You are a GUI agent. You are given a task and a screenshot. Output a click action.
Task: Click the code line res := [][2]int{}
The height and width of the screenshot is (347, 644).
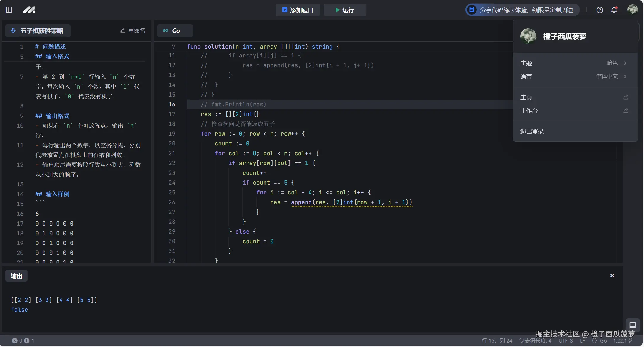click(230, 114)
